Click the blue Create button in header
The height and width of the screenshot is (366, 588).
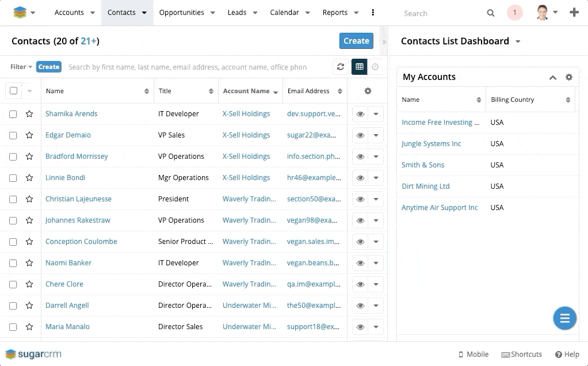pyautogui.click(x=356, y=41)
